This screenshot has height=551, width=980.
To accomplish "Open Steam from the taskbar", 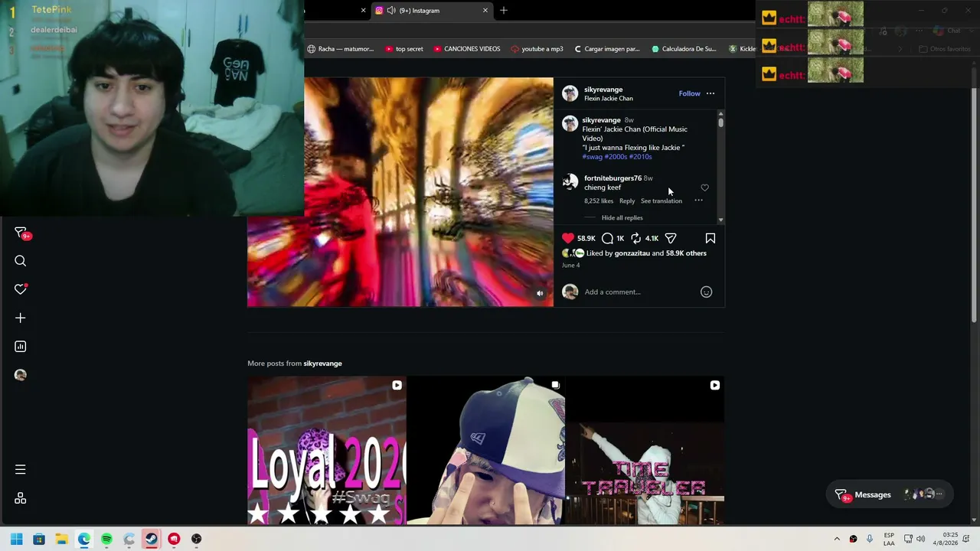I will click(152, 539).
